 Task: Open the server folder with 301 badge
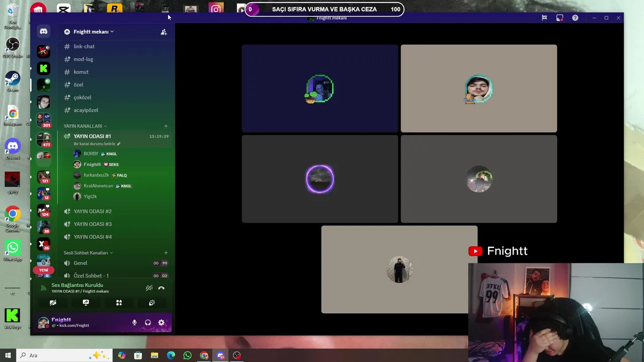(44, 121)
